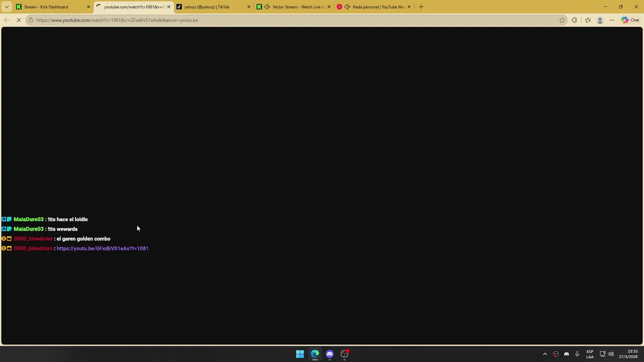Open Settings and more menu
This screenshot has height=362, width=644.
pos(612,20)
